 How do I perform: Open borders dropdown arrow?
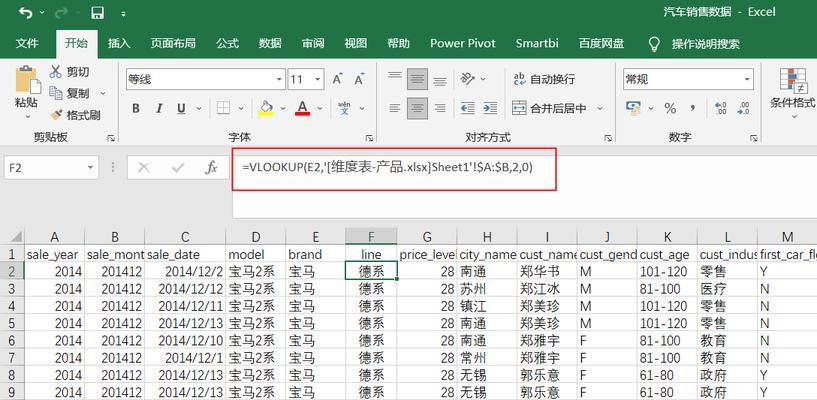[x=241, y=108]
